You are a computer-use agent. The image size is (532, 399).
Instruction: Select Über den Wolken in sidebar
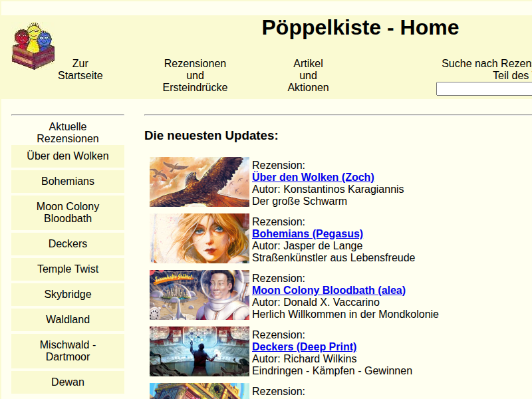pyautogui.click(x=68, y=156)
